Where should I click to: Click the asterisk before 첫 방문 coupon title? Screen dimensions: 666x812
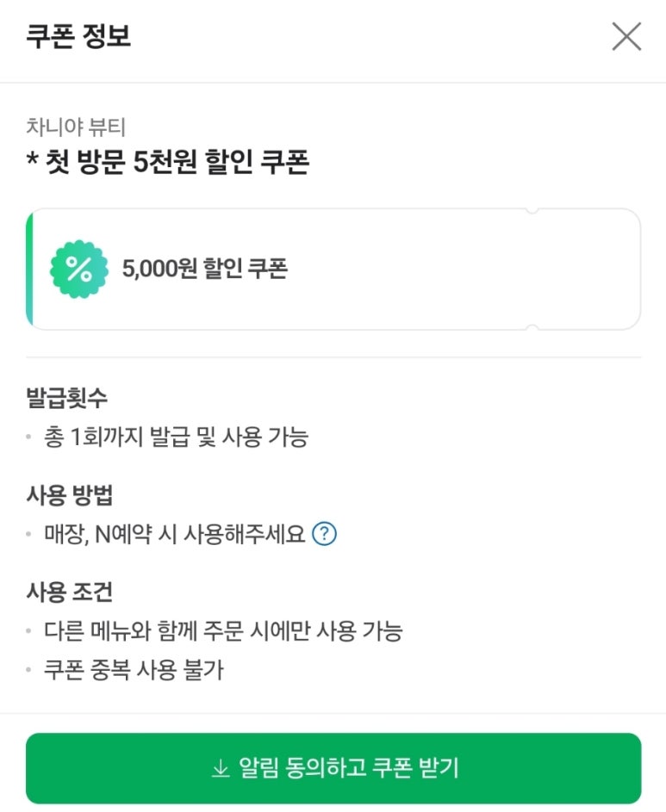(30, 163)
